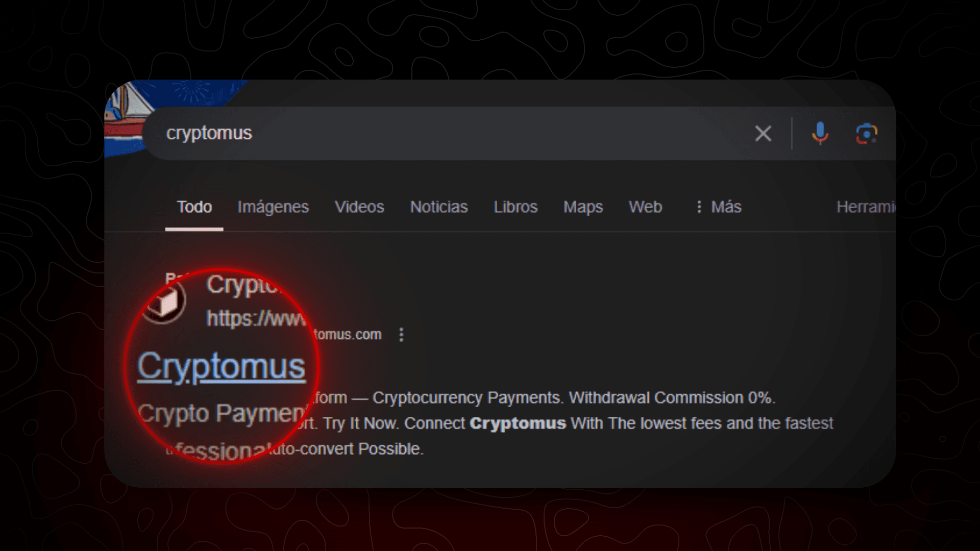Clear the search with the X icon
The height and width of the screenshot is (551, 980).
[x=763, y=134]
